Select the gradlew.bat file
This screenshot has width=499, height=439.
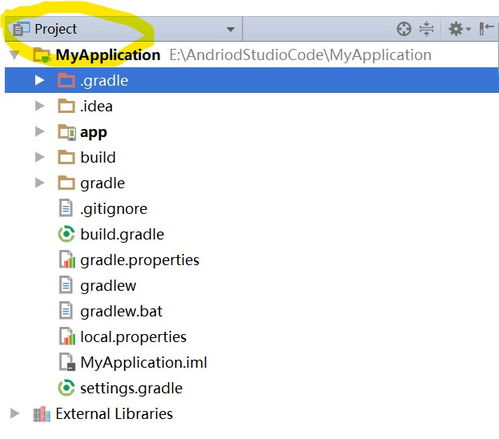pos(121,311)
